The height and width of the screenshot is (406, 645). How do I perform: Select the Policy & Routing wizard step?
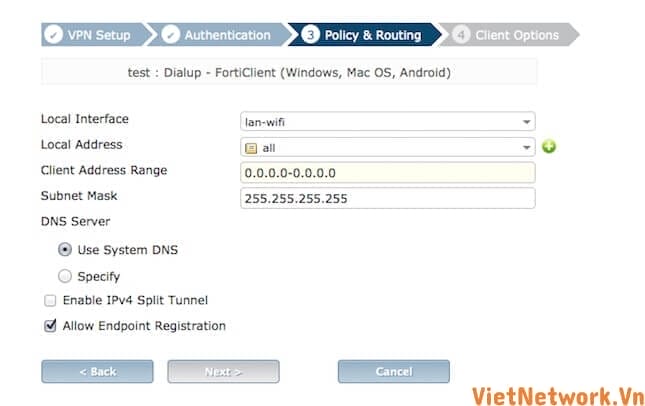point(364,35)
